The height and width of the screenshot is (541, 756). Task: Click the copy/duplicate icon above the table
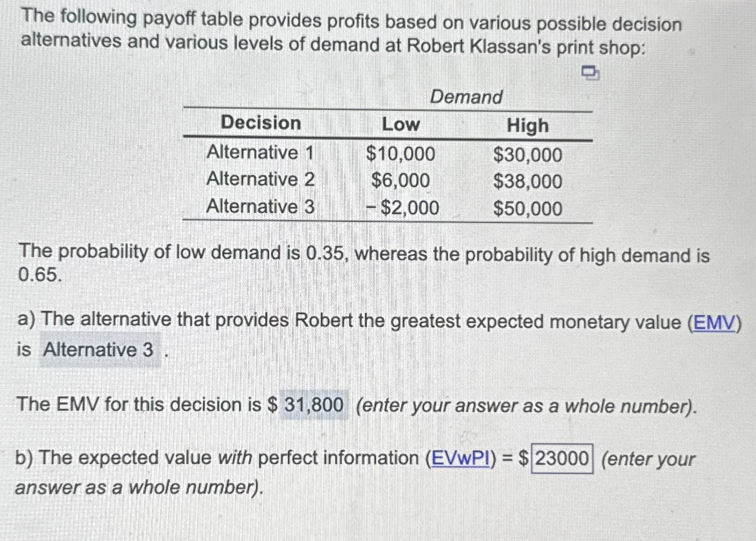pos(590,73)
